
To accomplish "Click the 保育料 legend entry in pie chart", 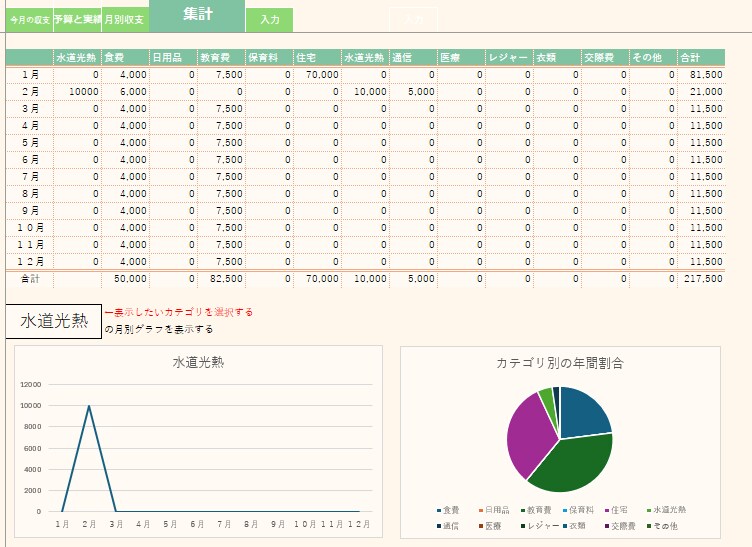I will [x=578, y=510].
